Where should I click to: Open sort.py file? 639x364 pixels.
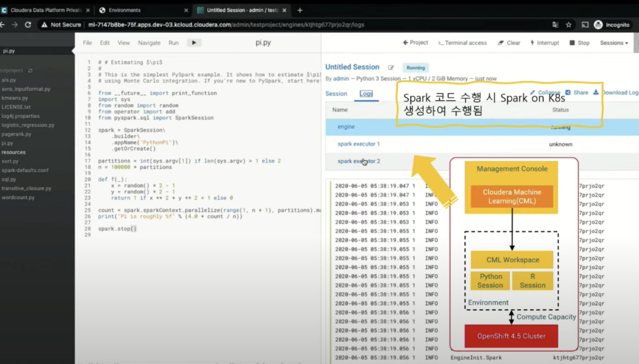point(10,161)
